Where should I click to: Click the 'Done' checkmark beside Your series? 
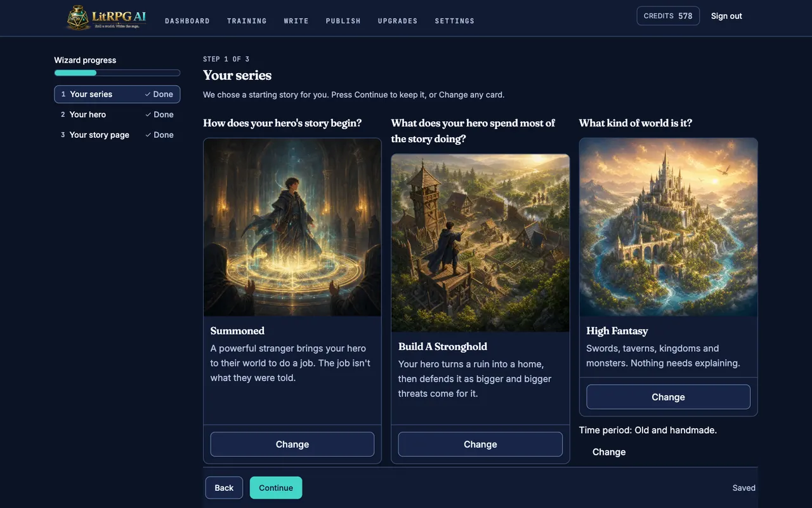coord(159,94)
